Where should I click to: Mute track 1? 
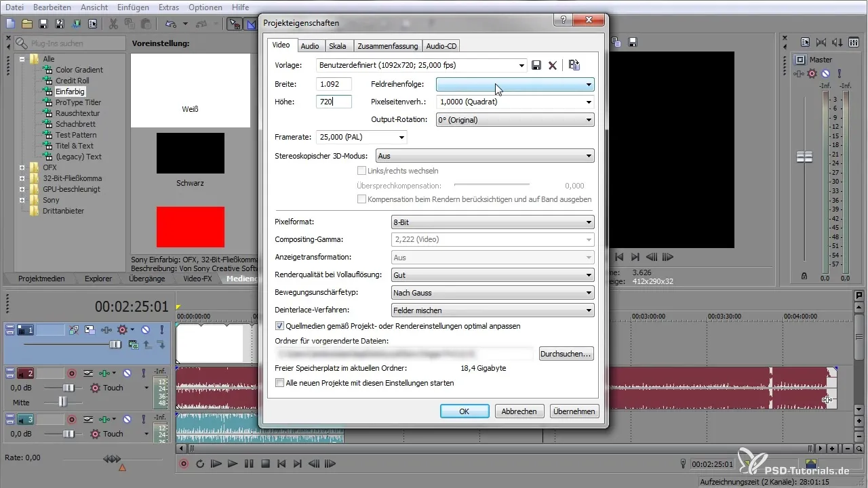tap(144, 329)
